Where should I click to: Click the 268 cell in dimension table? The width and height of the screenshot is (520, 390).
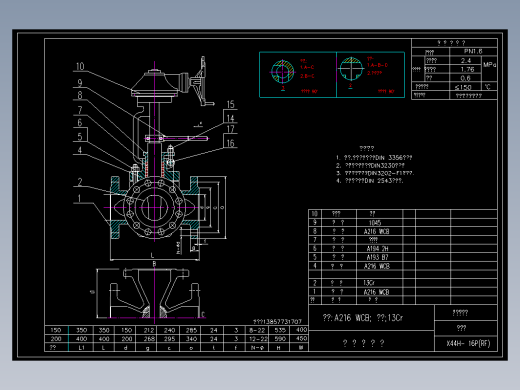(x=149, y=339)
